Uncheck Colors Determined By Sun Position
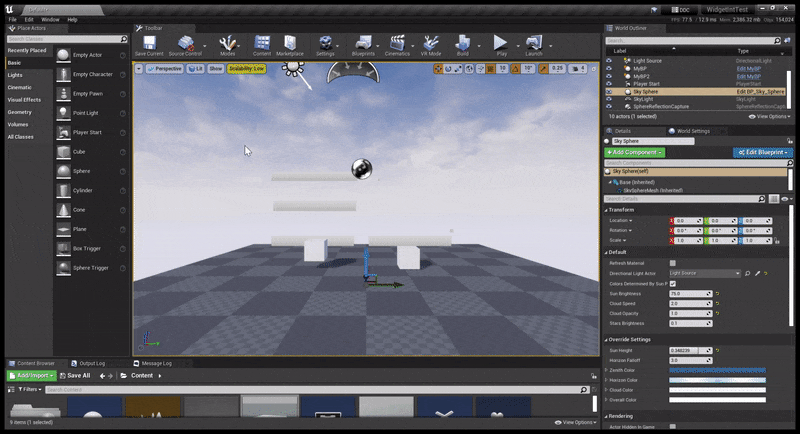The height and width of the screenshot is (434, 800). tap(672, 284)
